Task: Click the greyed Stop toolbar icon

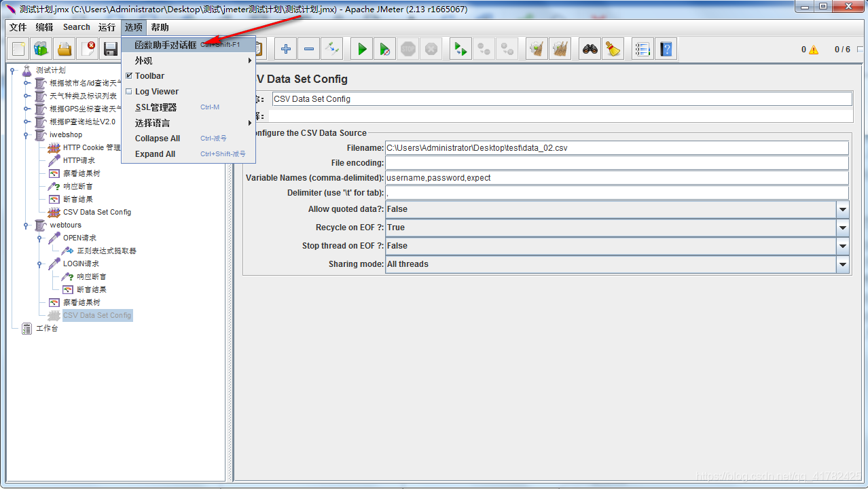Action: click(x=408, y=49)
